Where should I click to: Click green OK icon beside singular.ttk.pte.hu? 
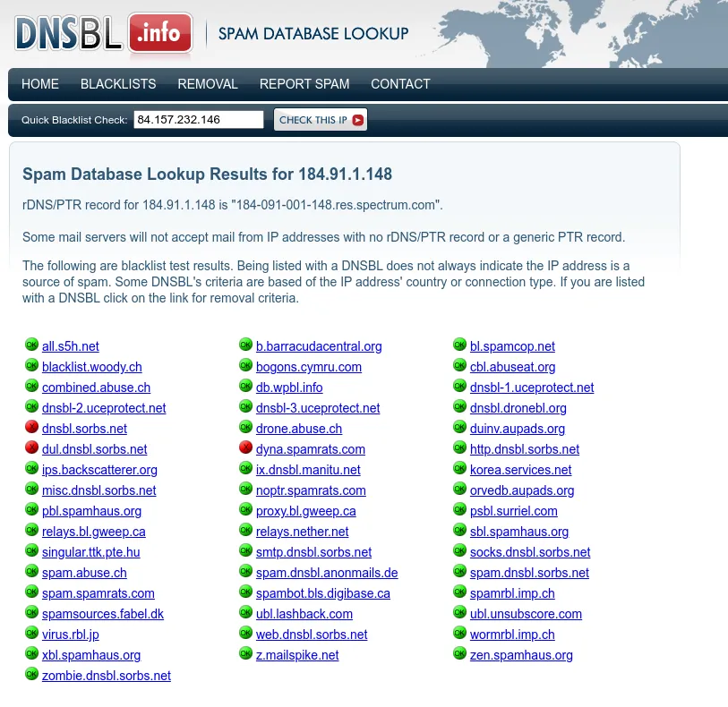click(31, 550)
